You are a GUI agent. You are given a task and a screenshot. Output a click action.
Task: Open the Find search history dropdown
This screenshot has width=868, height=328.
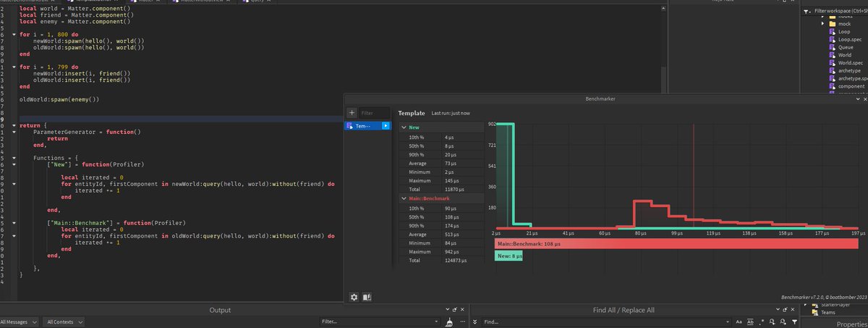[728, 321]
